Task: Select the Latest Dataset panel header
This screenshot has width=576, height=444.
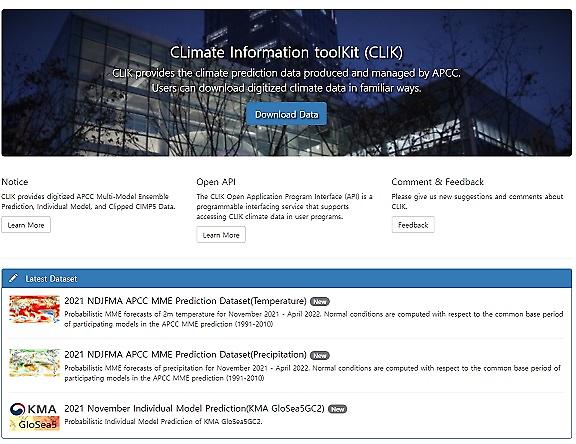Action: (287, 278)
